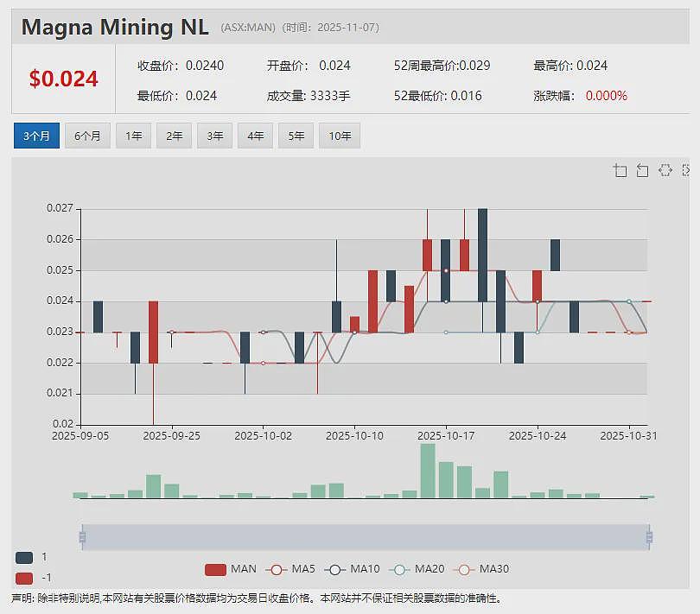700x614 pixels.
Task: Click the data zoom slider bar
Action: [x=366, y=537]
